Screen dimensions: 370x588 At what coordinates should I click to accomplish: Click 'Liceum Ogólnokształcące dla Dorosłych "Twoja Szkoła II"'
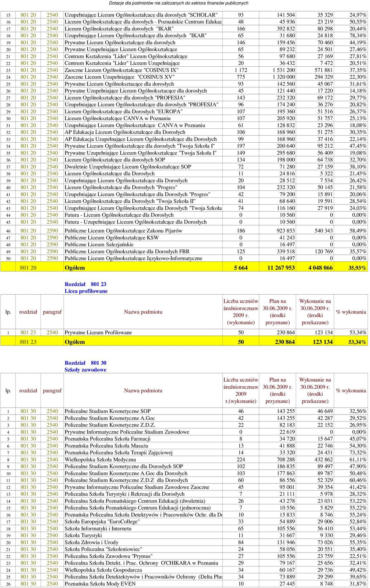click(x=130, y=201)
